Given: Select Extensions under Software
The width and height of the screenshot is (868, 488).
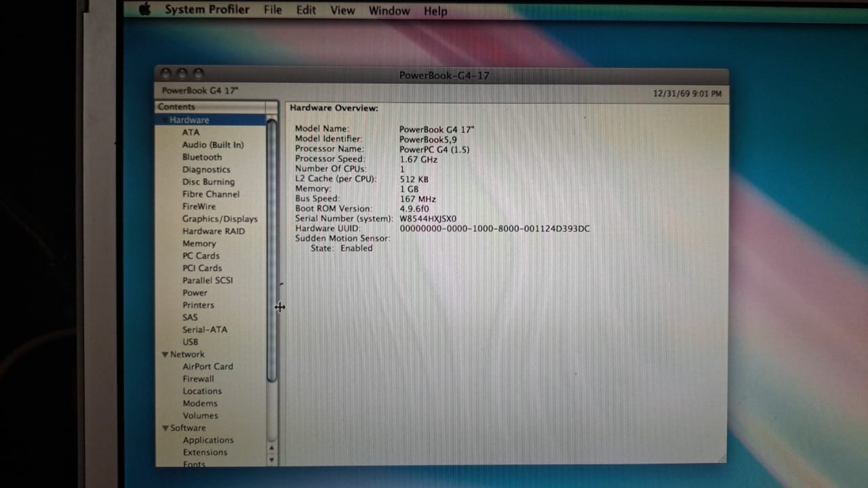Looking at the screenshot, I should tap(205, 452).
